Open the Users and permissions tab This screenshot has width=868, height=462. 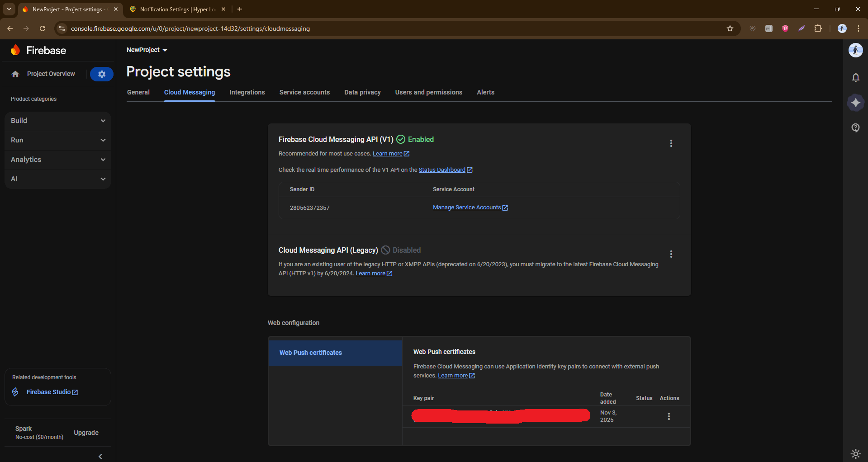click(429, 92)
